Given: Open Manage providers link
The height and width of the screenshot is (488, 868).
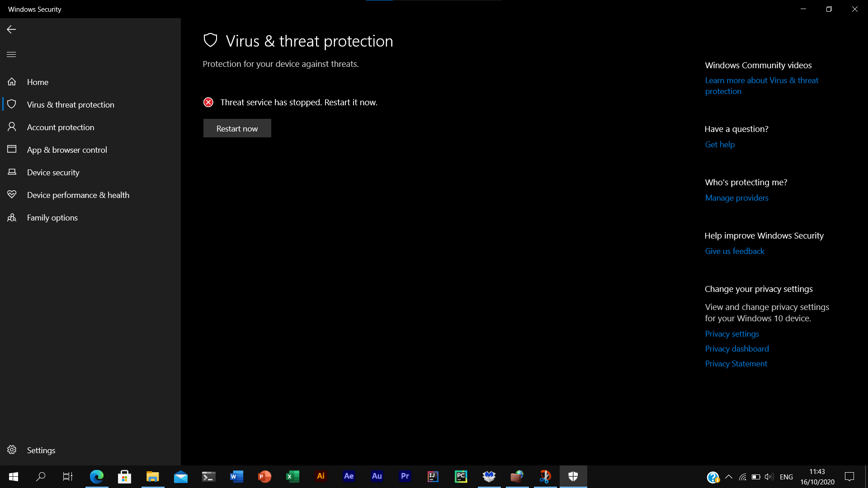Looking at the screenshot, I should click(736, 198).
